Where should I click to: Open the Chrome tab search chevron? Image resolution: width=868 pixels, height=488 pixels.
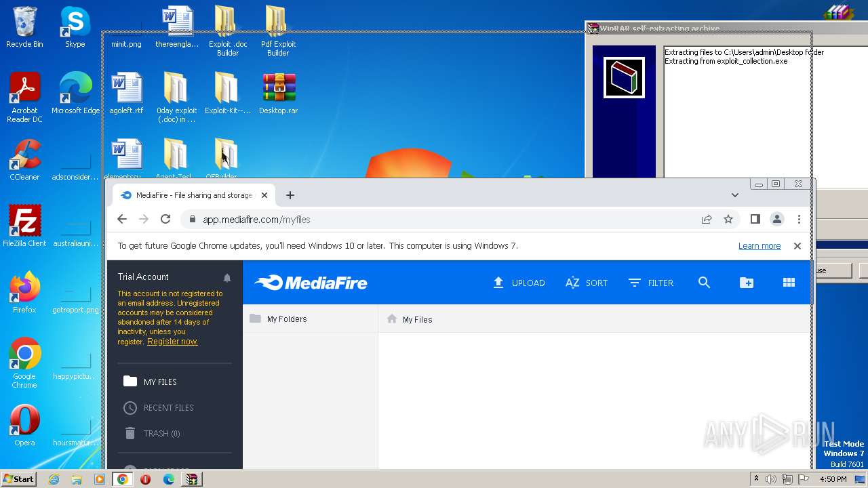tap(734, 195)
